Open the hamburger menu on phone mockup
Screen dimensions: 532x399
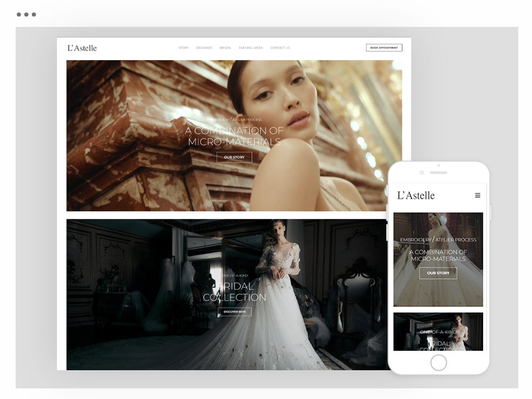point(478,195)
